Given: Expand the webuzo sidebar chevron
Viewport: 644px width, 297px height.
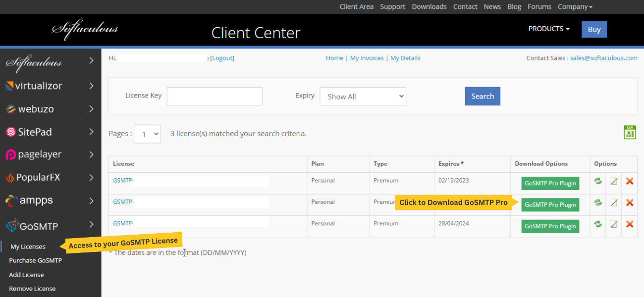Looking at the screenshot, I should coord(91,109).
